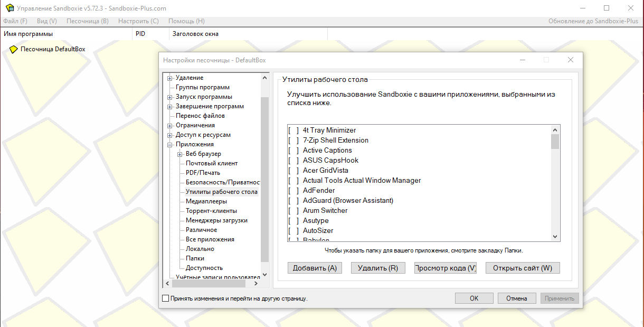Open the Файл (F) menu

click(x=15, y=21)
